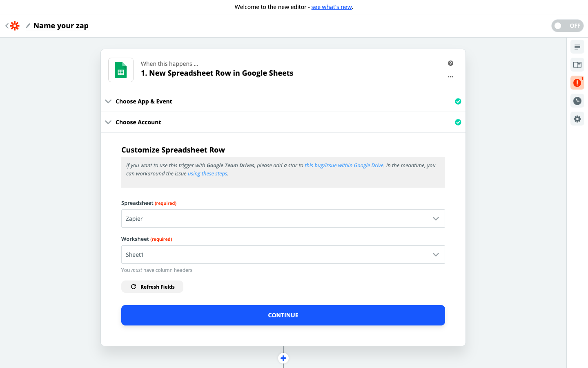Image resolution: width=588 pixels, height=368 pixels.
Task: Click the pencil icon to rename zap
Action: 28,26
